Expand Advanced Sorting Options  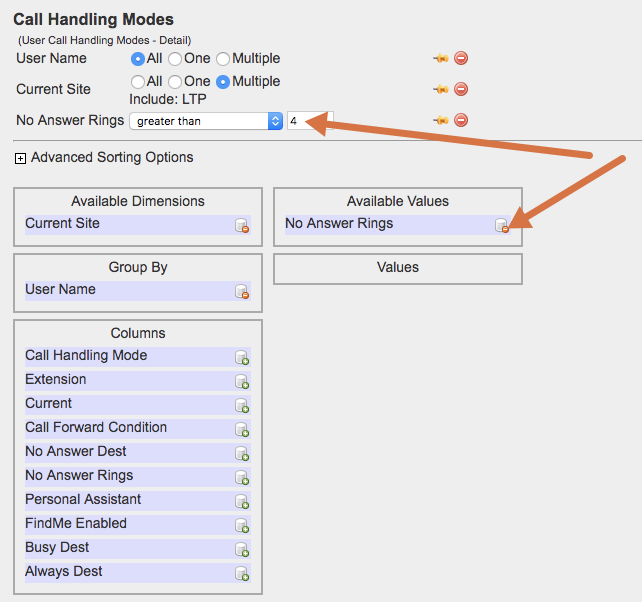tap(20, 158)
